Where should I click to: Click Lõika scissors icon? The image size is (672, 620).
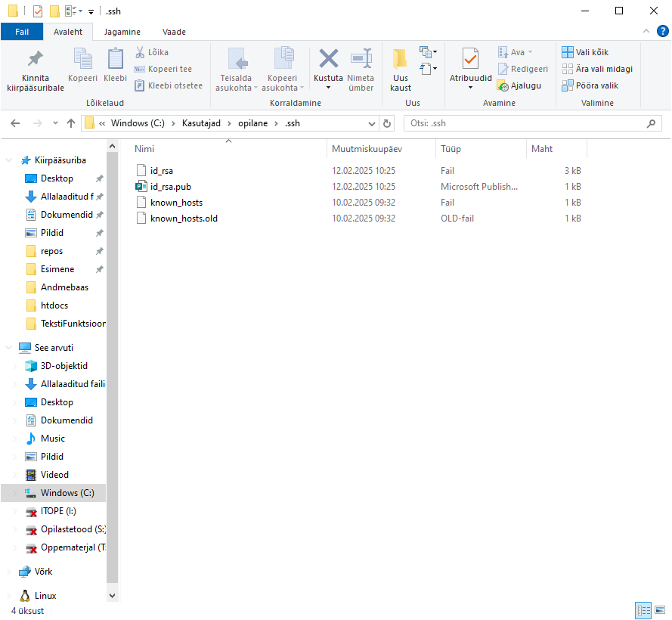(x=140, y=52)
